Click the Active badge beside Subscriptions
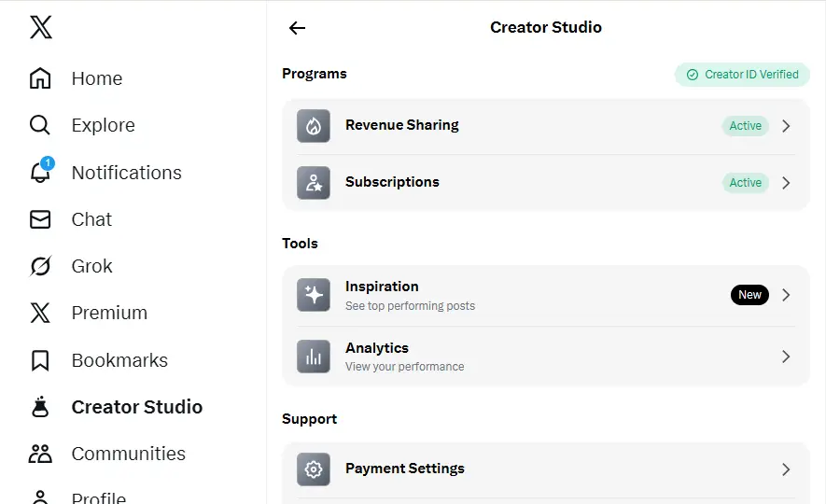This screenshot has width=826, height=504. (x=746, y=183)
